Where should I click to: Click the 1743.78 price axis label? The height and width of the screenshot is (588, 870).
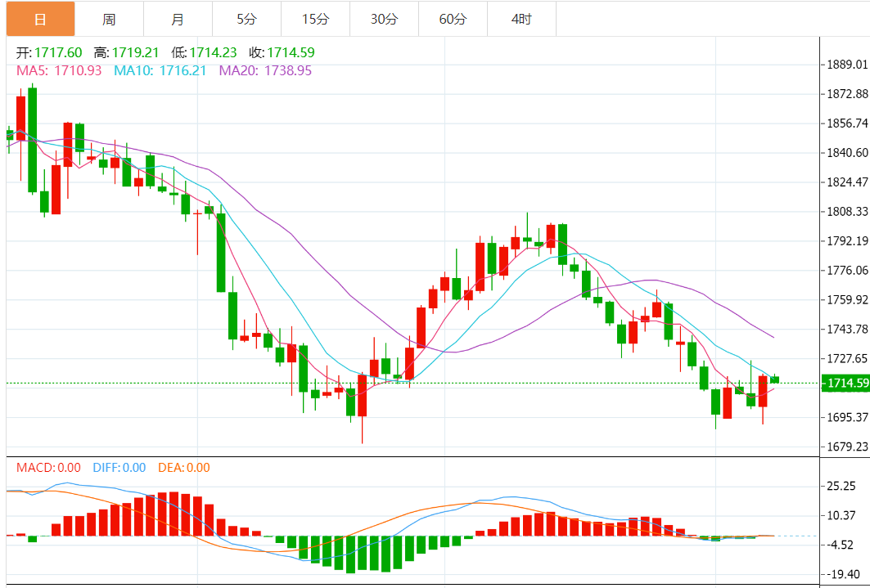pyautogui.click(x=847, y=329)
